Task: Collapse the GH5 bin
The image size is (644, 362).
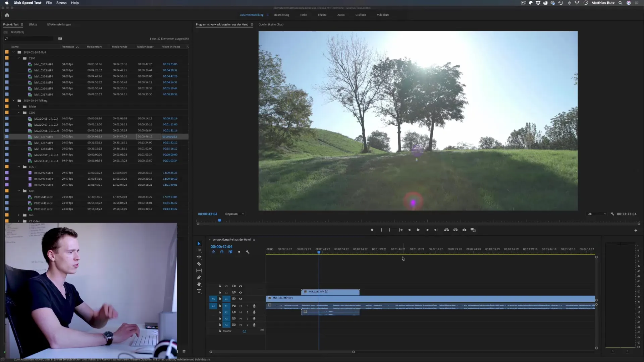Action: point(19,191)
